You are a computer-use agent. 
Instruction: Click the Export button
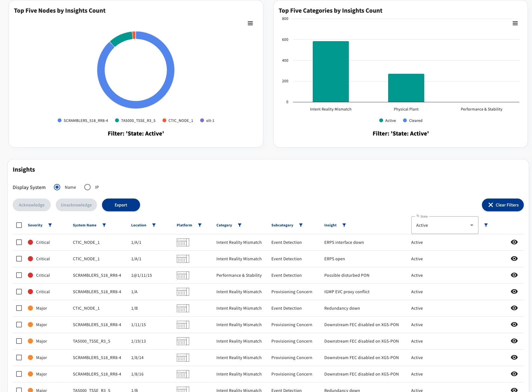point(121,205)
